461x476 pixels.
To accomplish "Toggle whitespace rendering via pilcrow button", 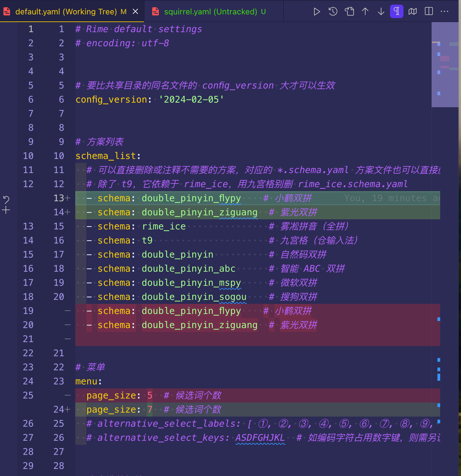I will point(397,12).
